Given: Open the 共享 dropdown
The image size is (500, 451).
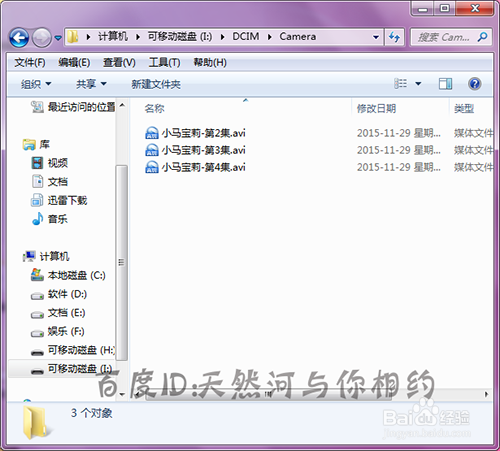Looking at the screenshot, I should (x=91, y=84).
